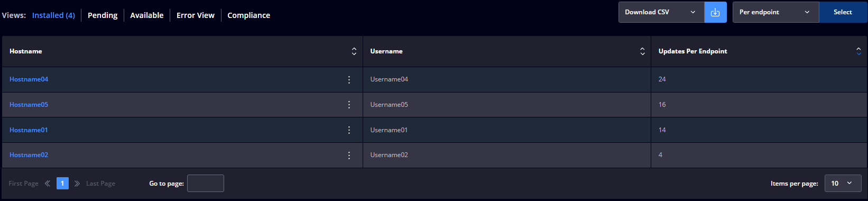Switch to the Compliance view
Image resolution: width=868 pixels, height=201 pixels.
coord(248,15)
